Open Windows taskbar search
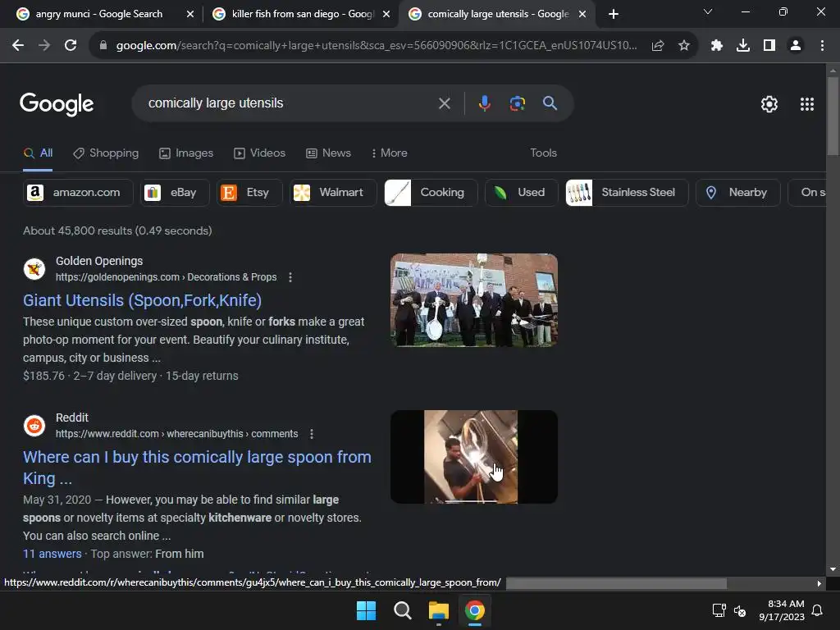Viewport: 840px width, 630px height. pos(402,610)
